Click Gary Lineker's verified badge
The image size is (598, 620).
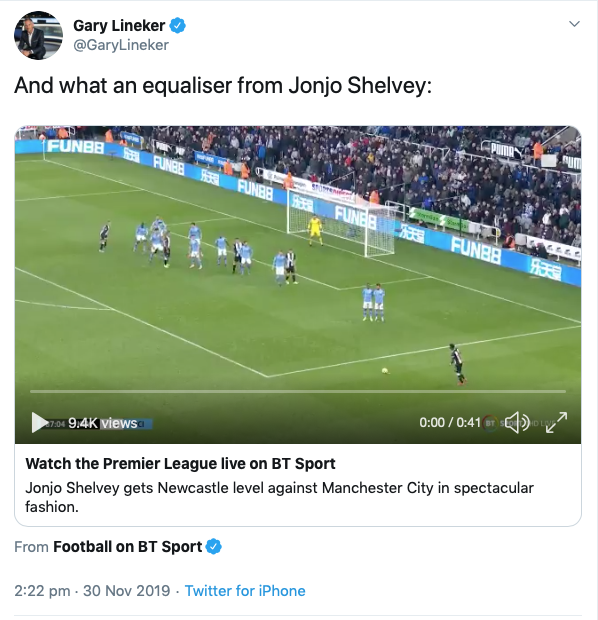178,26
